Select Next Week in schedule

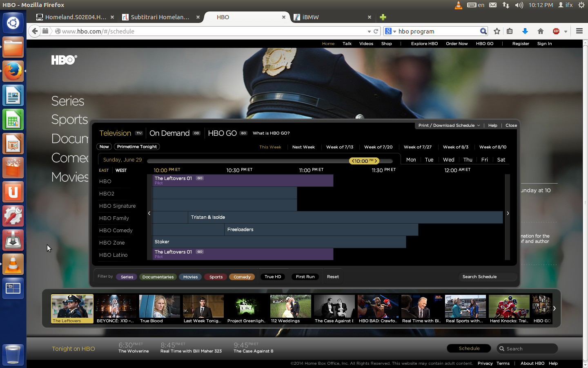point(303,147)
